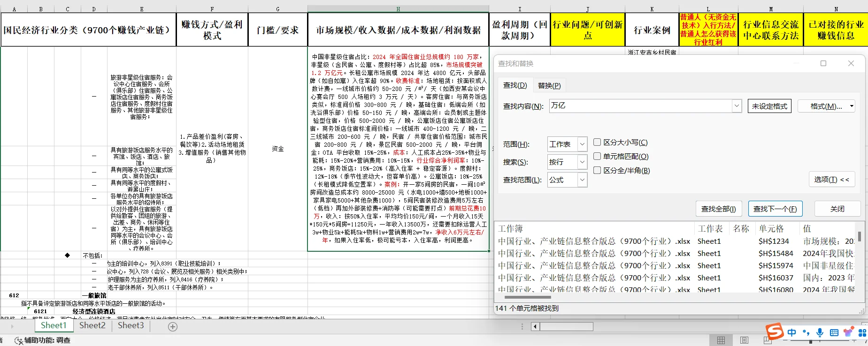Click 查找下一个(F) button
868x346 pixels.
click(x=775, y=209)
